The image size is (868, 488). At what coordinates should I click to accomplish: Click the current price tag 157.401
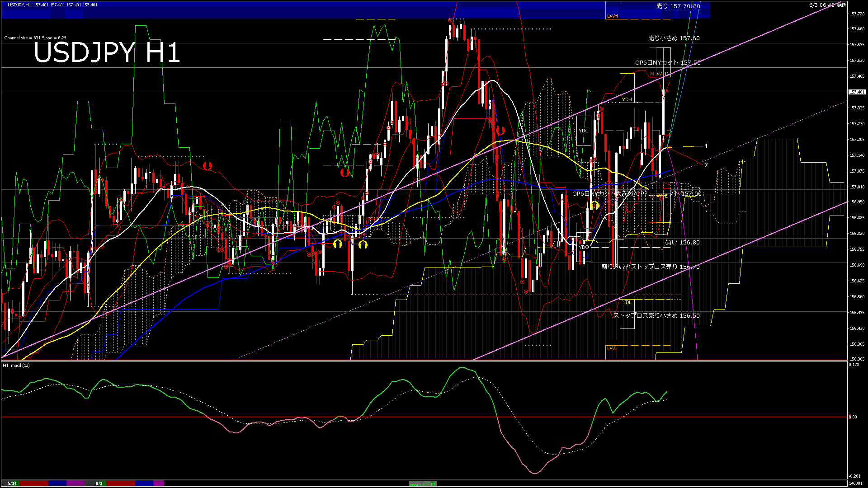tap(857, 92)
